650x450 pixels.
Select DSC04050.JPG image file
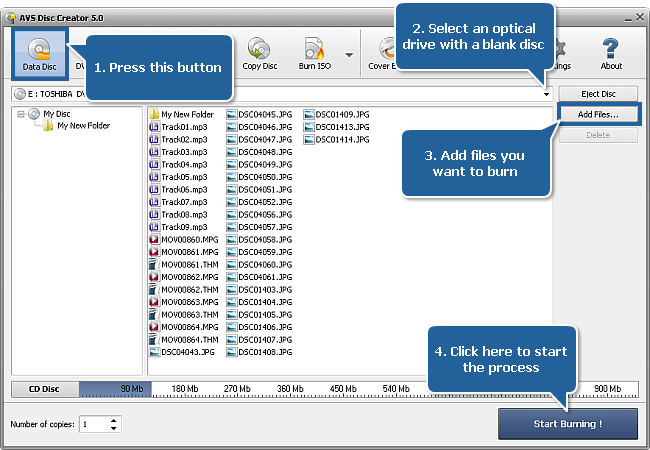point(260,177)
